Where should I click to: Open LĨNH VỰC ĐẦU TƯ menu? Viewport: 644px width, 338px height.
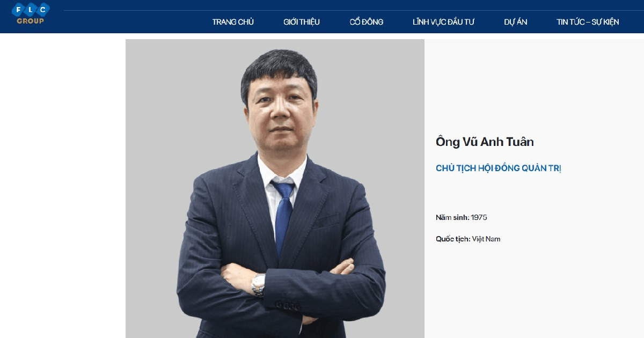(x=443, y=22)
